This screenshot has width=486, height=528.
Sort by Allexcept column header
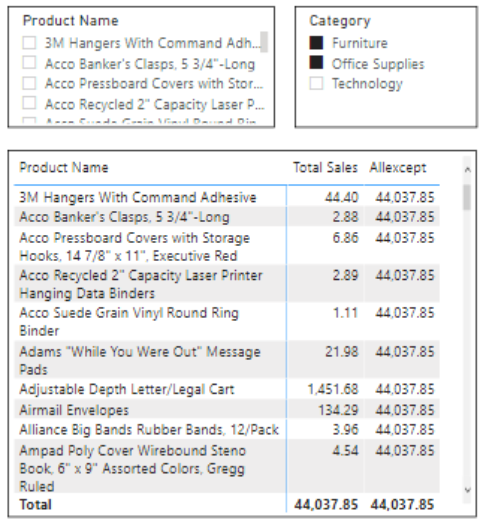point(398,167)
